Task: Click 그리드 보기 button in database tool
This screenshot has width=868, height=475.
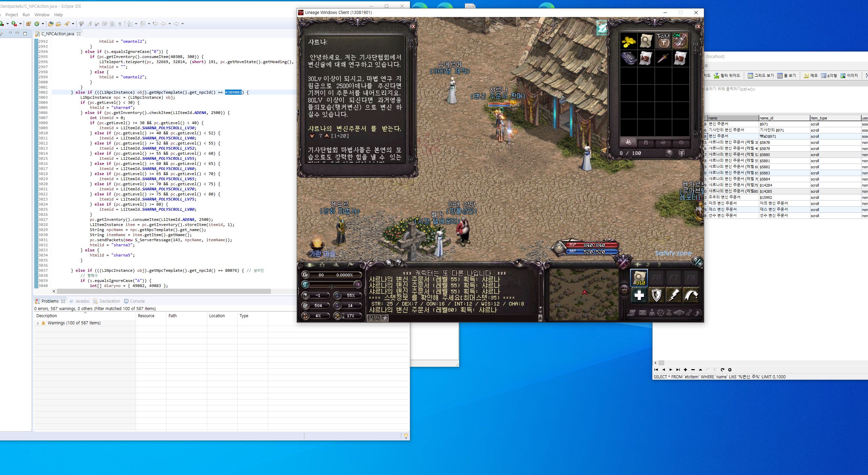Action: pyautogui.click(x=761, y=75)
